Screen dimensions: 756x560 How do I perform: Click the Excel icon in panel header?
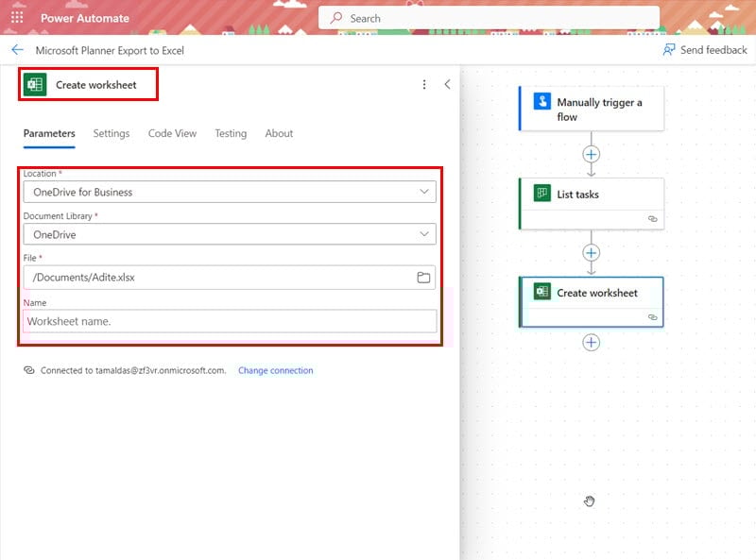(35, 85)
